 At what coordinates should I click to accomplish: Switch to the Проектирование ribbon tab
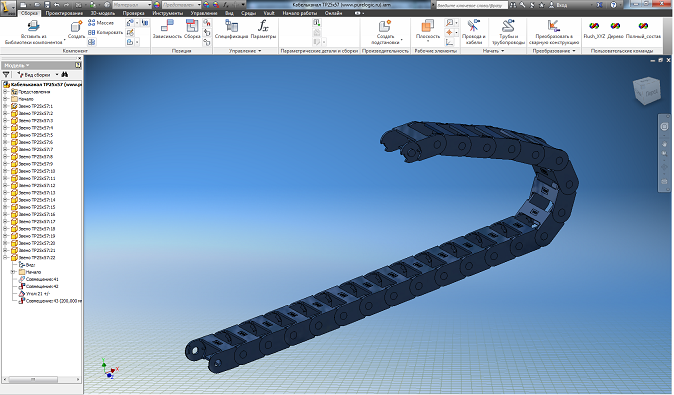tap(64, 13)
